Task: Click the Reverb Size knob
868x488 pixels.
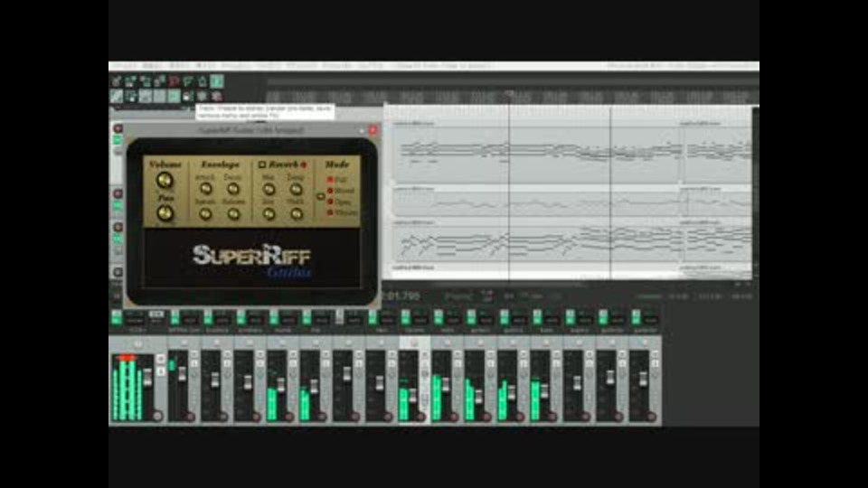Action: click(x=269, y=213)
